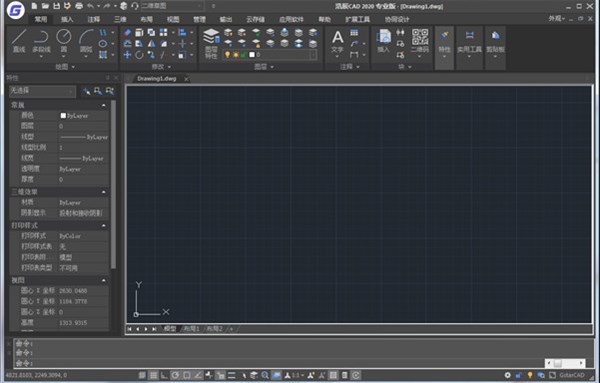The height and width of the screenshot is (383, 600).
Task: Click the properties panel vertical scrollbar
Action: pyautogui.click(x=113, y=184)
